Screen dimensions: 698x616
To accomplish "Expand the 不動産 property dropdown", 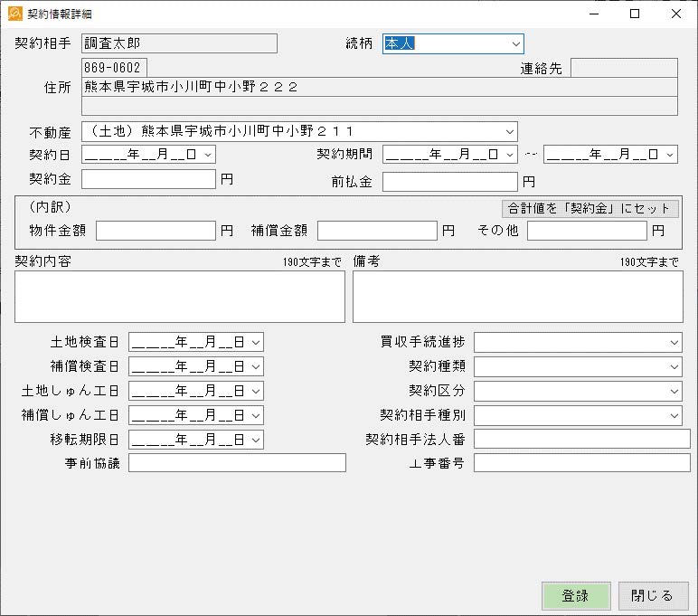I will coord(510,131).
